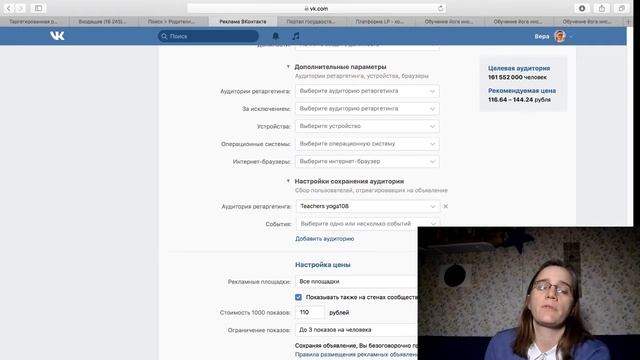640x360 pixels.
Task: Open Интернет-браузеры dropdown
Action: pos(367,161)
